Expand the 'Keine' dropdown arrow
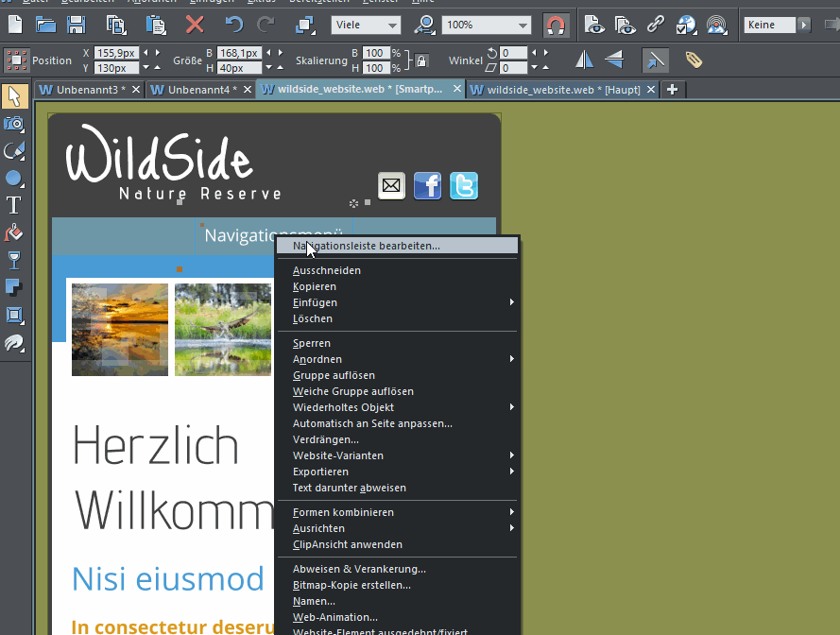The width and height of the screenshot is (840, 635). pyautogui.click(x=803, y=25)
